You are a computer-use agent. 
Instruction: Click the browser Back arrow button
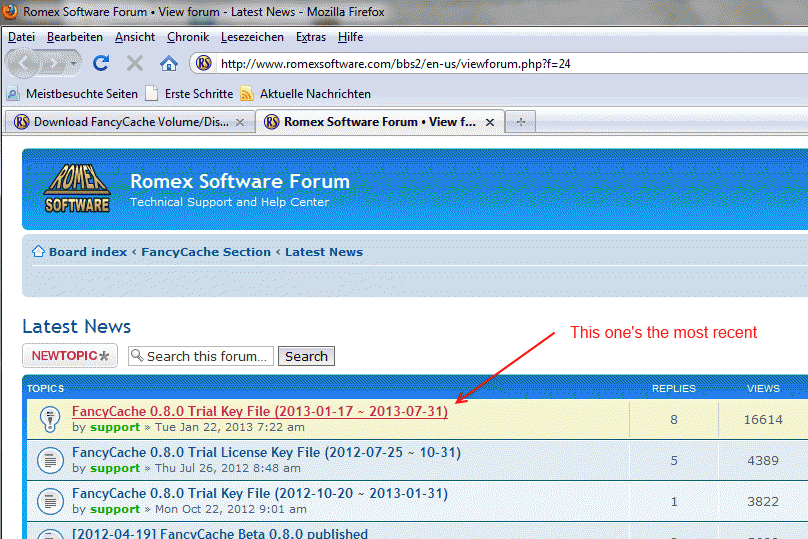[24, 63]
